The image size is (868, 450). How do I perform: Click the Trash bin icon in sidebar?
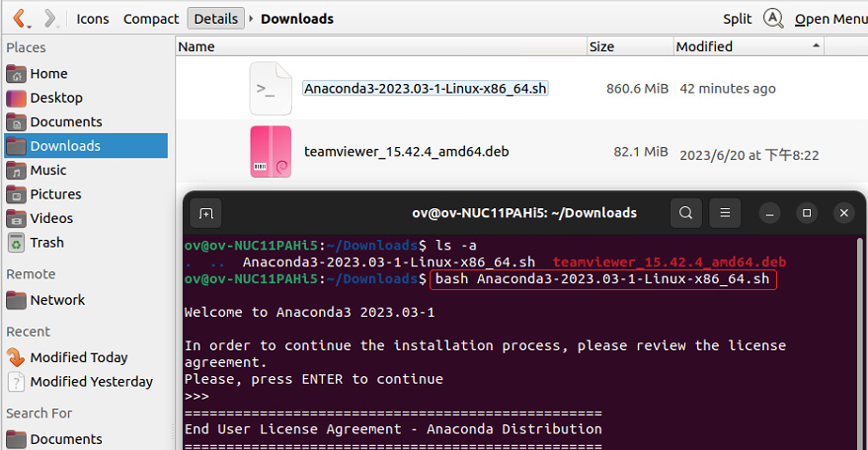point(16,243)
